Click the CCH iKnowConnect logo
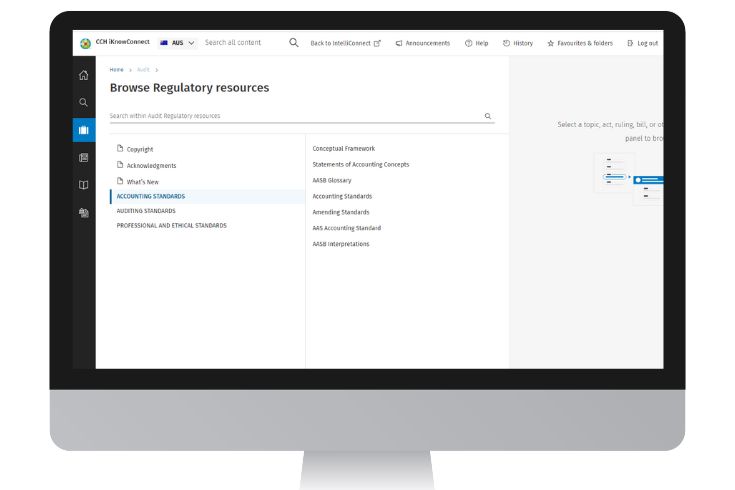Screen dimensions: 735x490 coord(115,43)
